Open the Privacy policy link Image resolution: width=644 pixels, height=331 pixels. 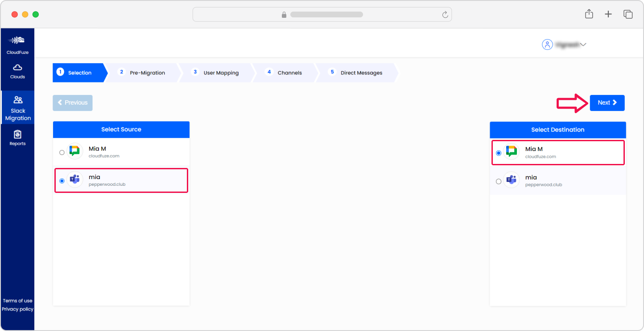click(17, 309)
